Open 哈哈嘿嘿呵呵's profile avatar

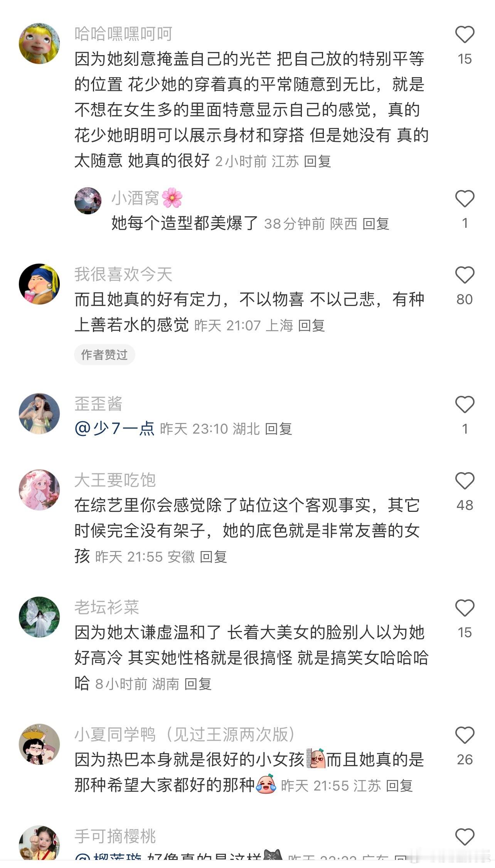[39, 44]
